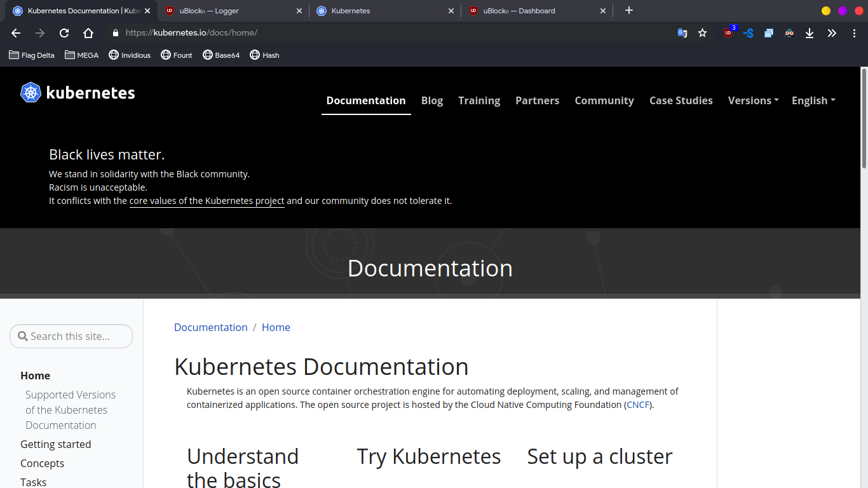Click the Set up a cluster heading
868x488 pixels.
pyautogui.click(x=600, y=456)
